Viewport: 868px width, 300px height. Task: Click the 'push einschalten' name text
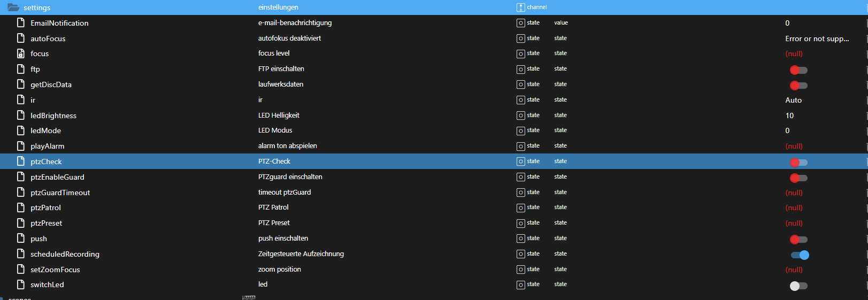[x=283, y=239]
